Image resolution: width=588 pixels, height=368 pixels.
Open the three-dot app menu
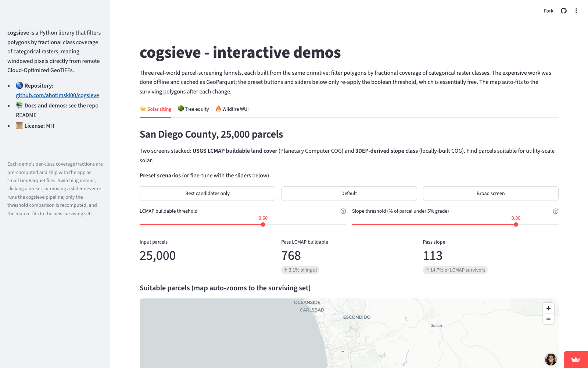(x=576, y=11)
